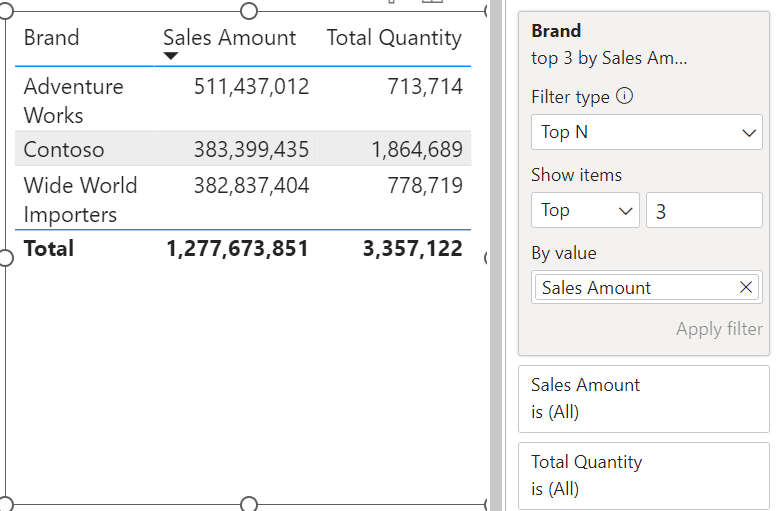Click left-middle resize handle of table visual
Screen dimensions: 776x511
point(4,258)
